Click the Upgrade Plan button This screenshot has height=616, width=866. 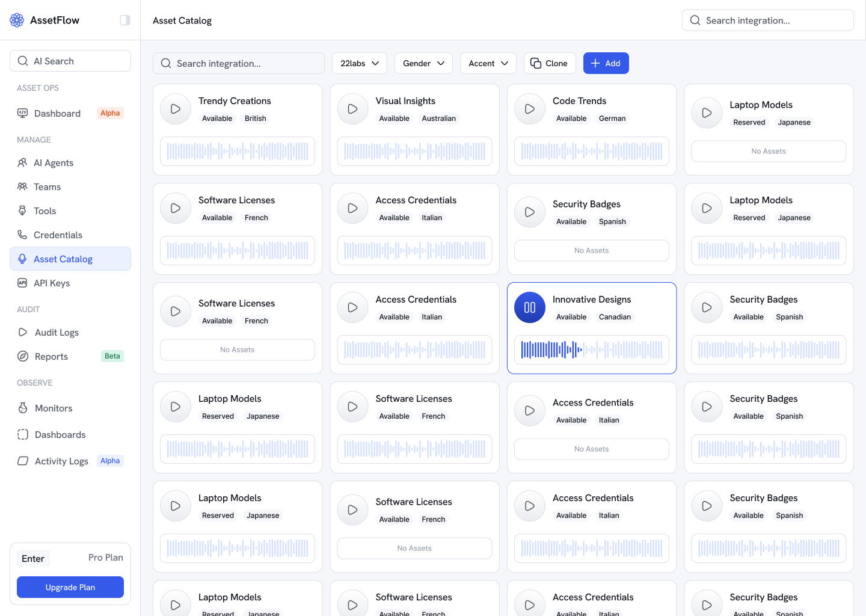(70, 587)
